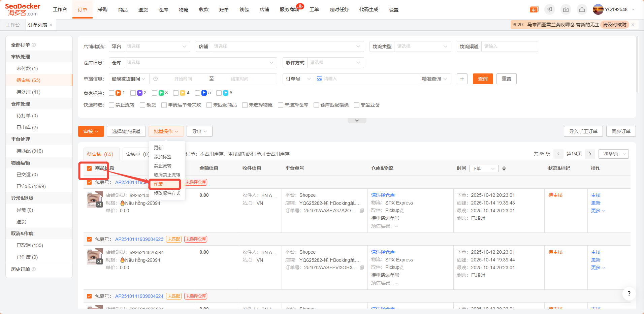The image size is (644, 314).
Task: Click the help question mark button
Action: [629, 293]
